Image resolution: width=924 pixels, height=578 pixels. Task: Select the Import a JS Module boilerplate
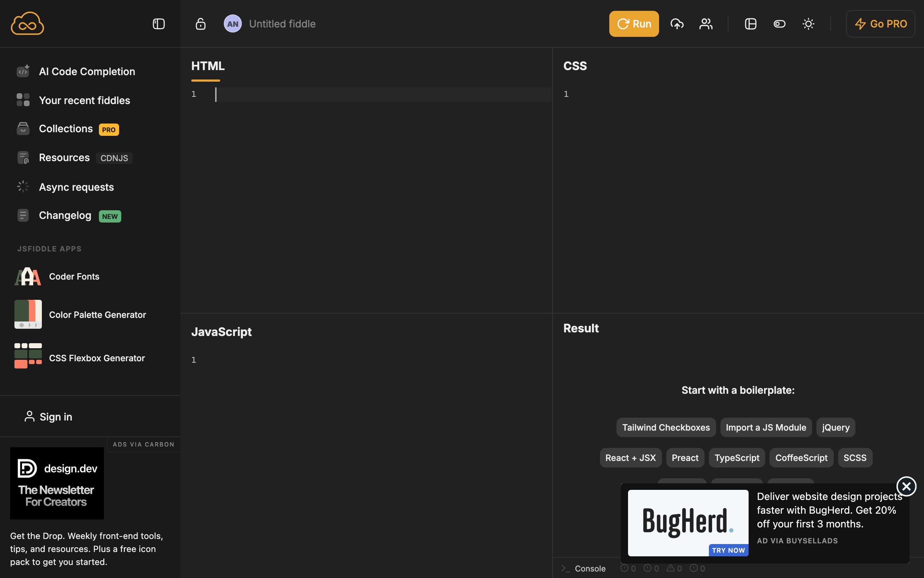(766, 427)
